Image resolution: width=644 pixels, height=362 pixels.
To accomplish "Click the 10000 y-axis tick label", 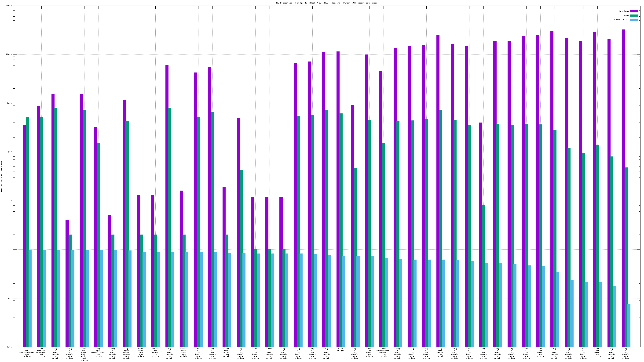I will point(8,54).
